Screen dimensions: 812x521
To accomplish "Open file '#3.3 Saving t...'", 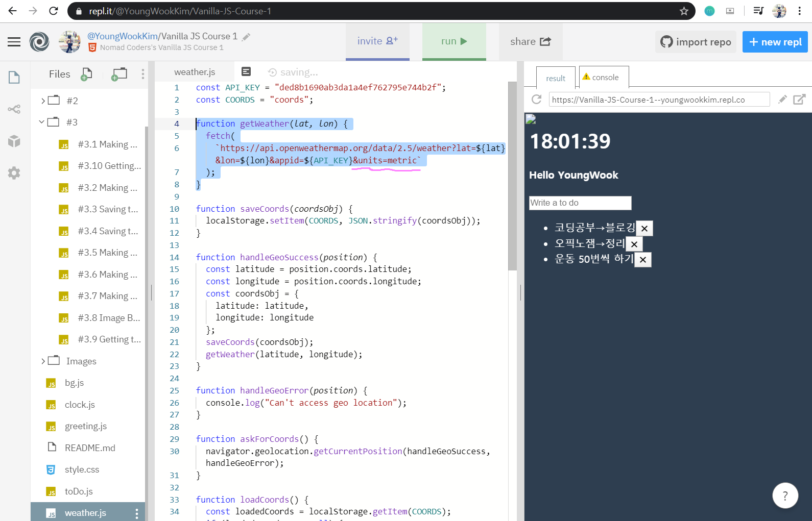I will 99,209.
